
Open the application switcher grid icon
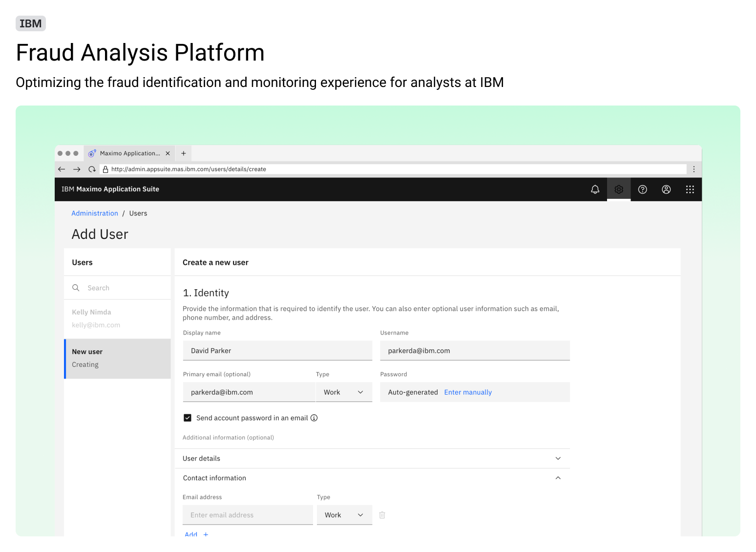tap(690, 189)
